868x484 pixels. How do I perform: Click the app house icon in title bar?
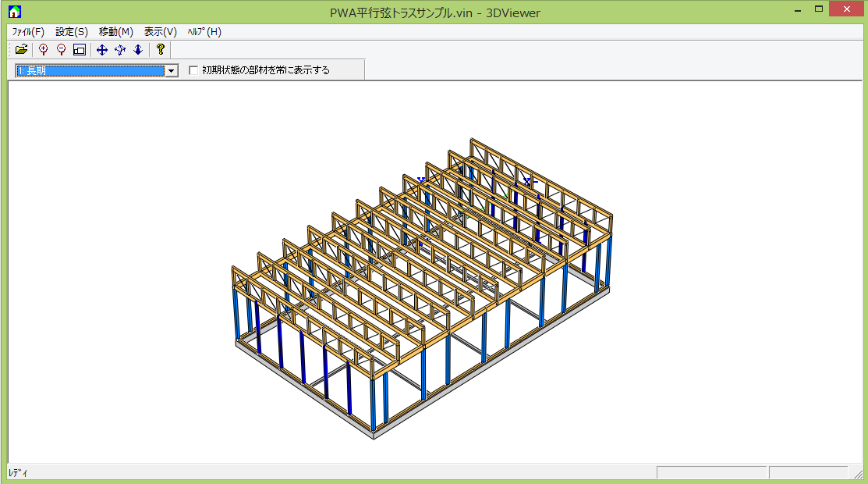[14, 12]
